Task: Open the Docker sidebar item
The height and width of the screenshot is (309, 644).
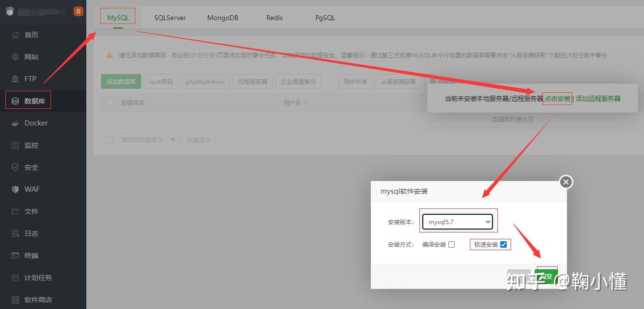Action: point(43,123)
